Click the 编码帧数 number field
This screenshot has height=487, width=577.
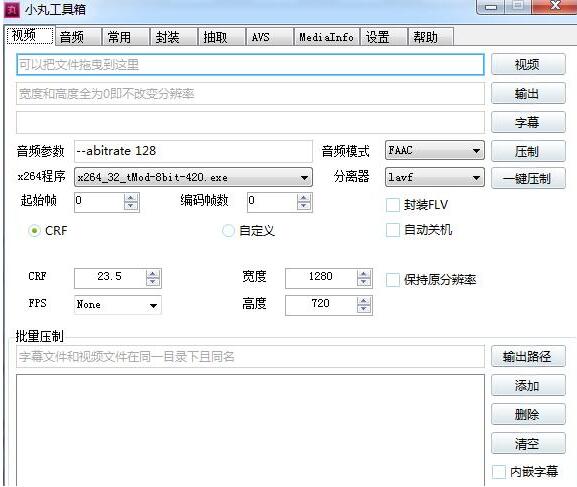[x=272, y=202]
